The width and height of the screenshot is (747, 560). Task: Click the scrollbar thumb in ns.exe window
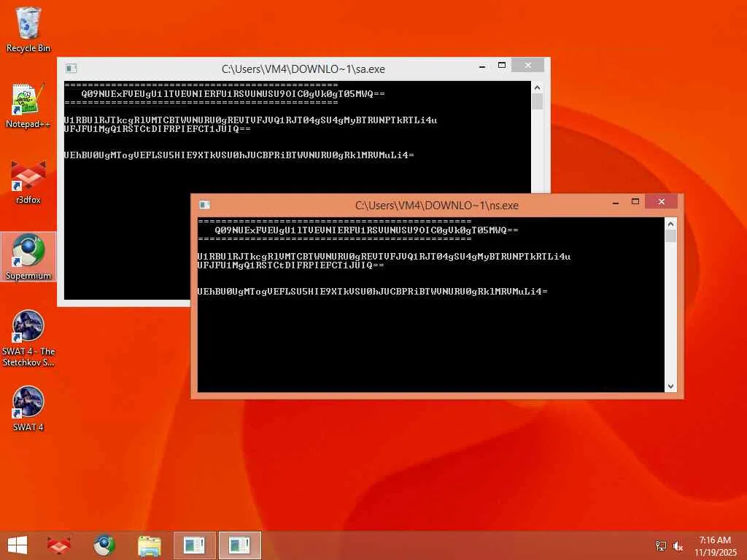pyautogui.click(x=671, y=236)
